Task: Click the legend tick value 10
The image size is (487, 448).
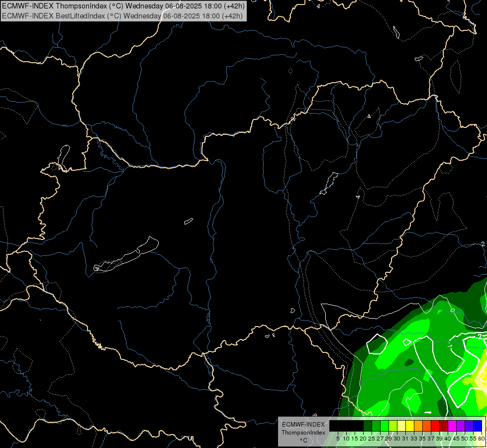Action: [x=346, y=439]
